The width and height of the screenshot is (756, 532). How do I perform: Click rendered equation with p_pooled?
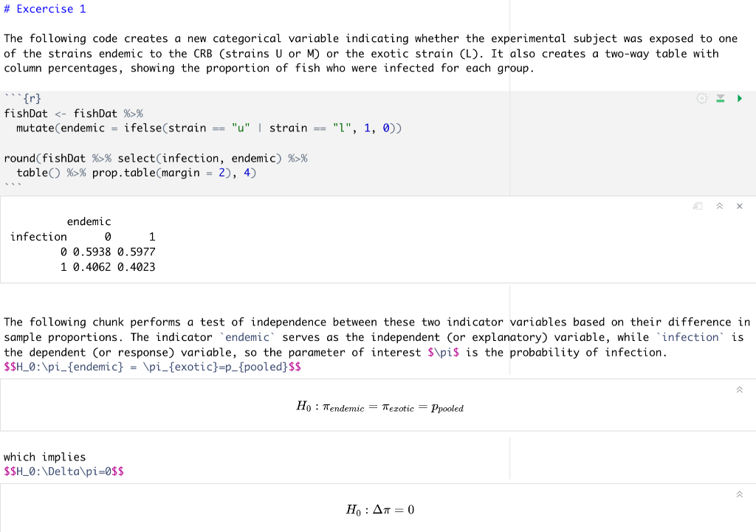pos(380,408)
